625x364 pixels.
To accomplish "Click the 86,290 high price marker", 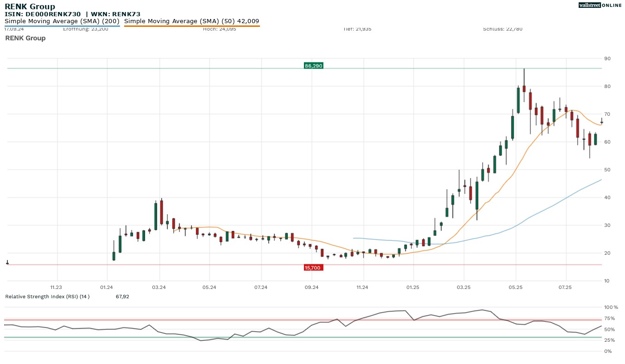I will (x=313, y=66).
